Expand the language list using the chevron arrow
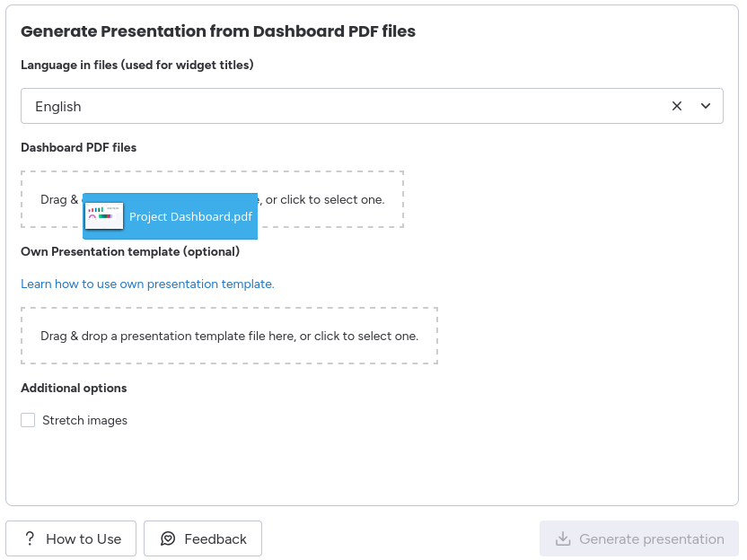 [705, 106]
